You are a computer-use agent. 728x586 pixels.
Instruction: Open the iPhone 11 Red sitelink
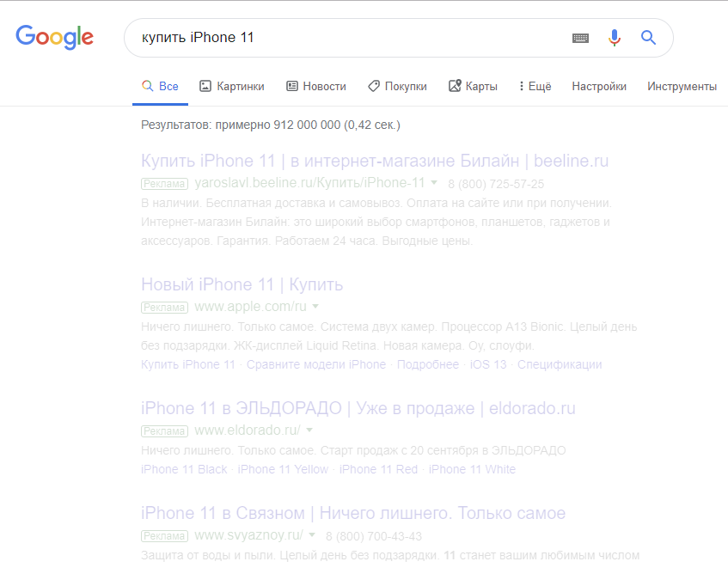pyautogui.click(x=378, y=469)
